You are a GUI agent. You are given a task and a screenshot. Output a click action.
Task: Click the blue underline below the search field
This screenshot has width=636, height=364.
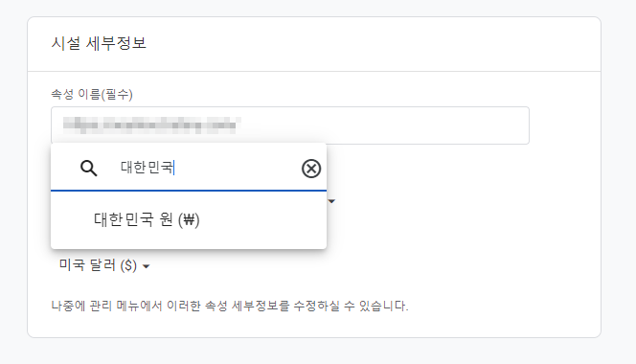point(189,190)
